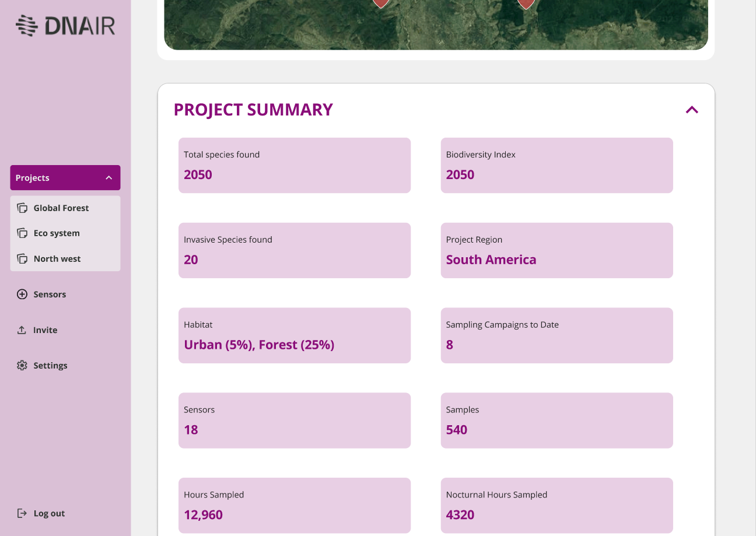
Task: Click the Invite label
Action: pyautogui.click(x=45, y=330)
